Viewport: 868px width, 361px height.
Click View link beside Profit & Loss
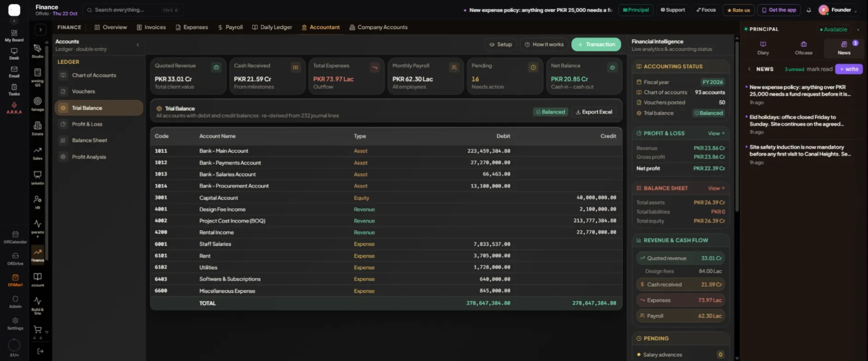(716, 133)
